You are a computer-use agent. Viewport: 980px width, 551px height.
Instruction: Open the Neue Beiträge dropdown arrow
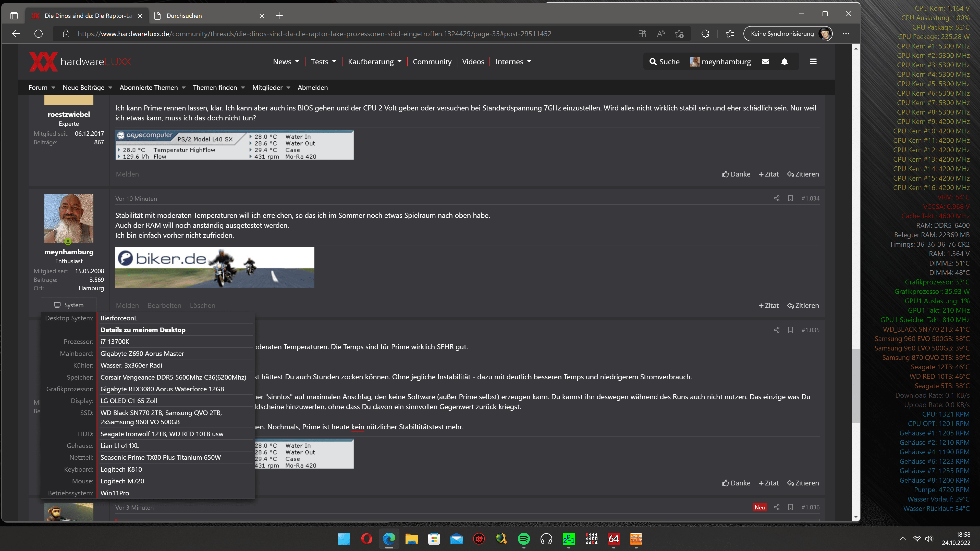110,88
